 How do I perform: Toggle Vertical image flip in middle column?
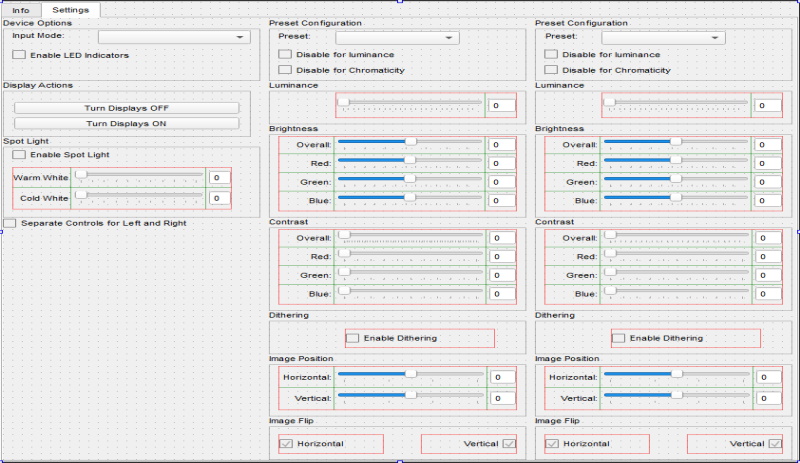(x=489, y=444)
